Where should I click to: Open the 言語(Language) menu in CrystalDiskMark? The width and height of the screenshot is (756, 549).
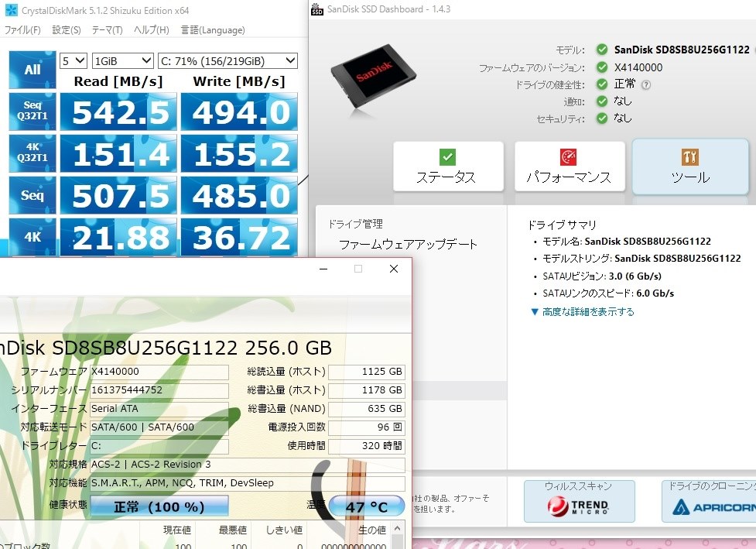[x=213, y=30]
